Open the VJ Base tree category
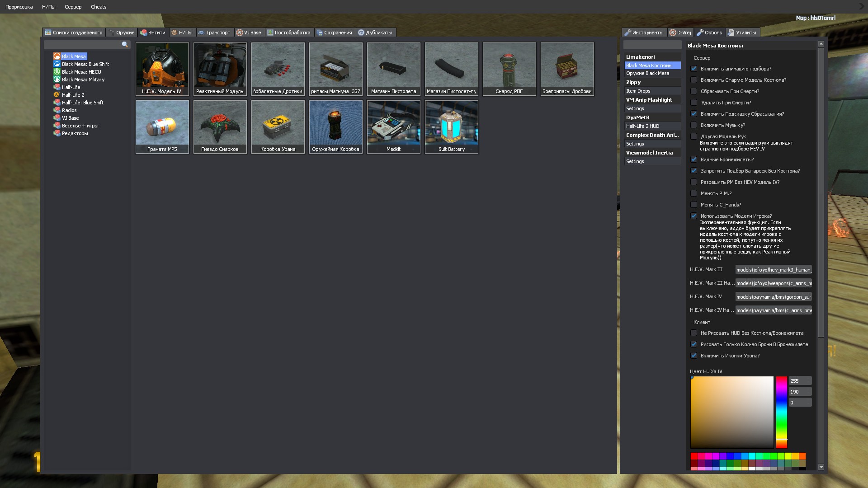This screenshot has width=868, height=488. [70, 118]
